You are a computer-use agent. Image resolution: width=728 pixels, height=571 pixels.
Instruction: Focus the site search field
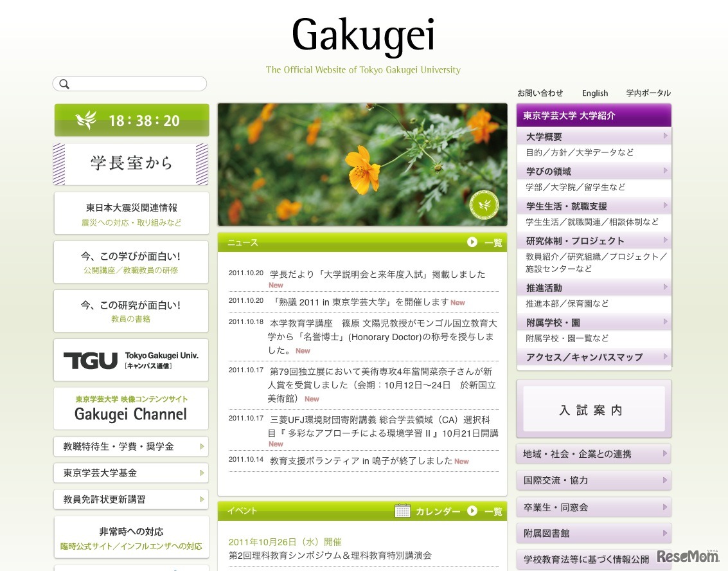click(130, 84)
